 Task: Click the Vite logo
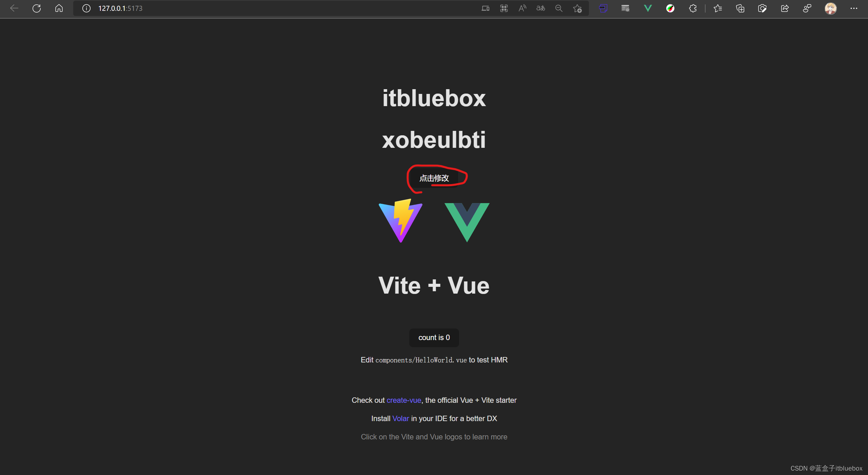point(400,221)
